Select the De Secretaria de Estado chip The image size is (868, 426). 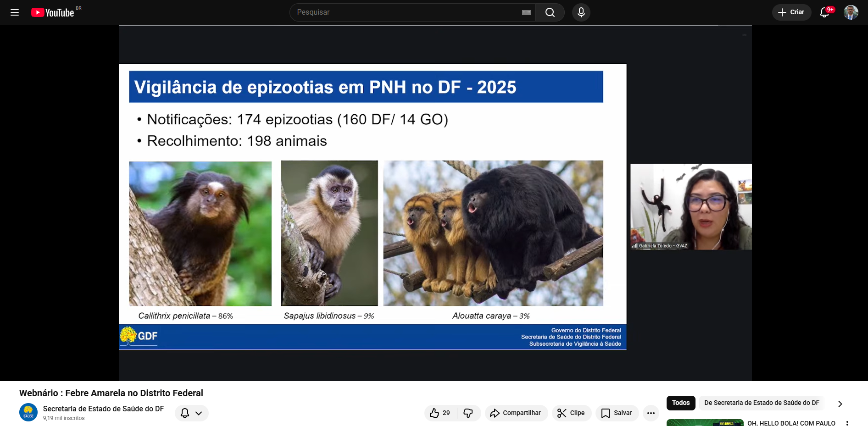(x=761, y=403)
